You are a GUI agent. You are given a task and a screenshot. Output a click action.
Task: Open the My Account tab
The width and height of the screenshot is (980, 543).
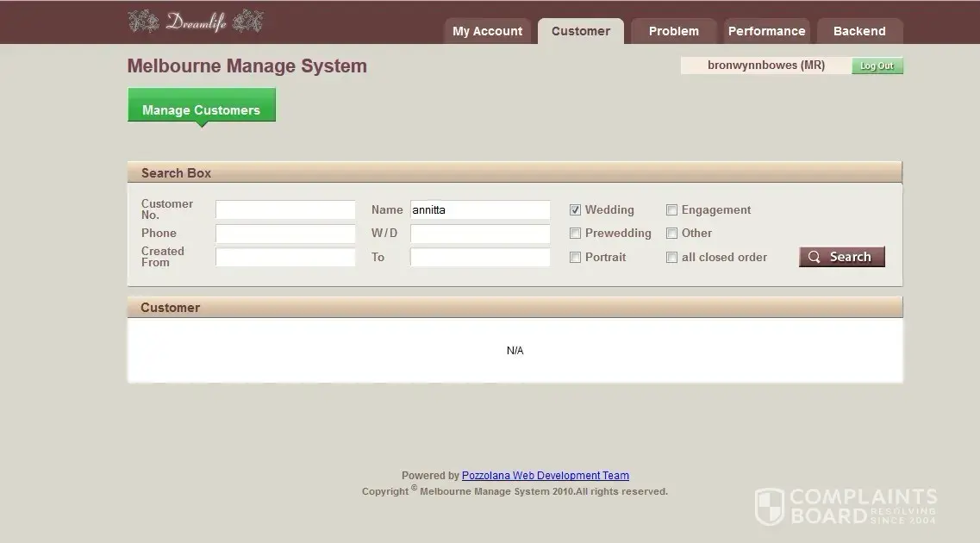[487, 31]
